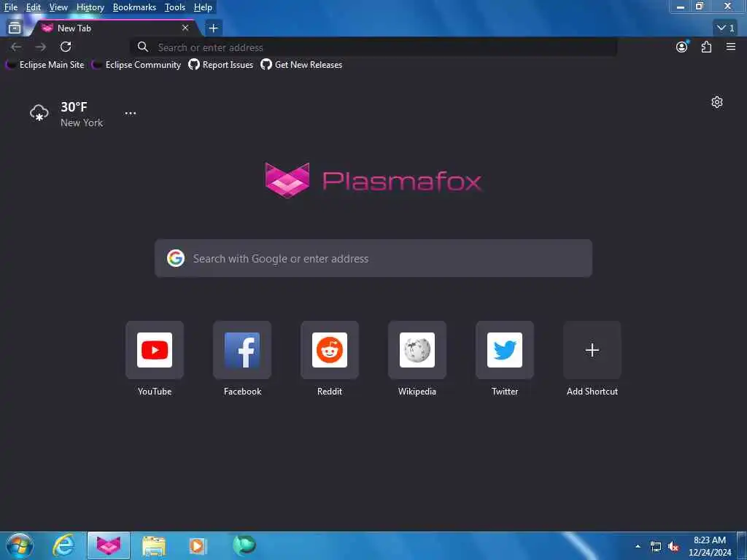Click the snowy cloud weather icon
This screenshot has width=747, height=560.
[39, 113]
